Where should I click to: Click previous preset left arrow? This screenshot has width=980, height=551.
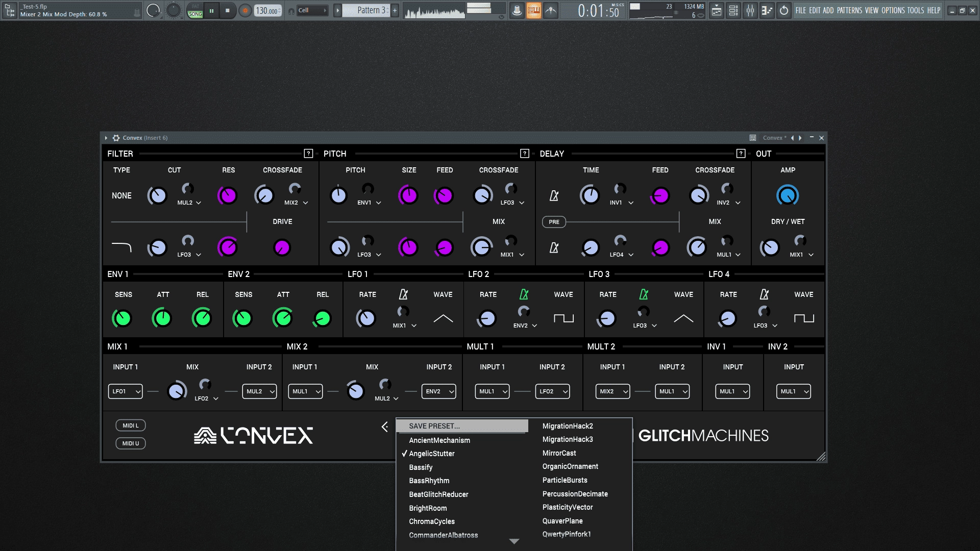click(x=385, y=427)
